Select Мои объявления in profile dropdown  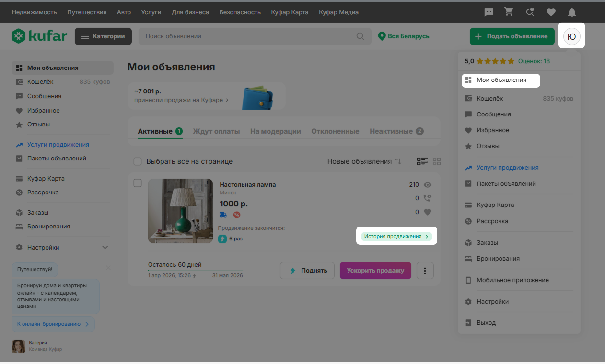501,80
